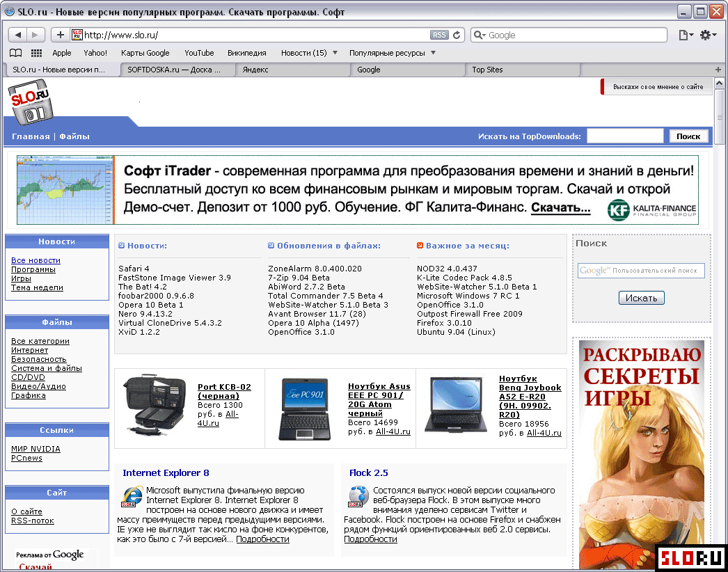Click the Новости section header icon
728x572 pixels.
pyautogui.click(x=122, y=246)
